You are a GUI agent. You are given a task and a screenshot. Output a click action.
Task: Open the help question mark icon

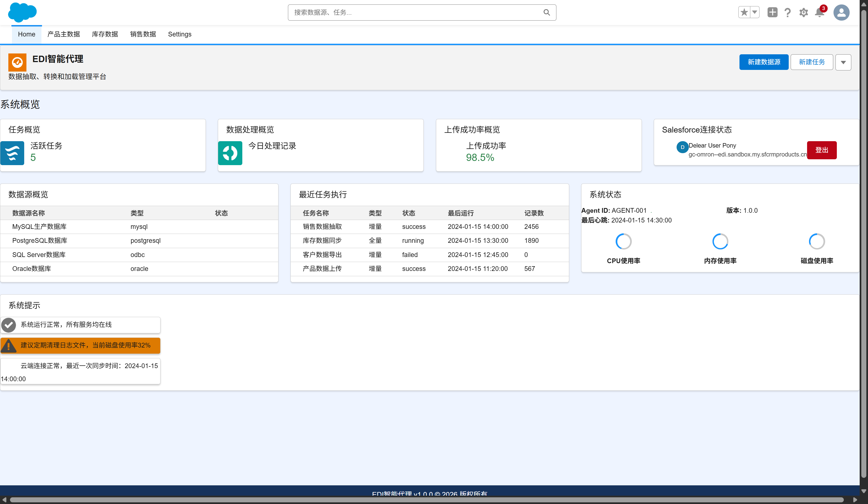coord(787,13)
